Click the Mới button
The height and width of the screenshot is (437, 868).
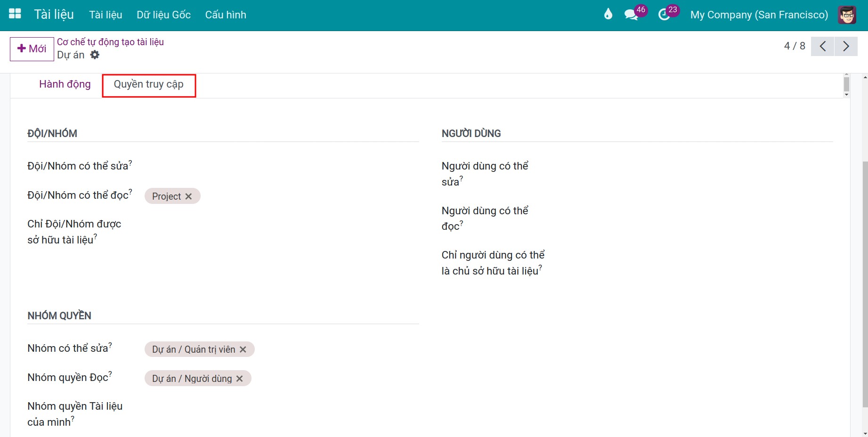coord(32,49)
